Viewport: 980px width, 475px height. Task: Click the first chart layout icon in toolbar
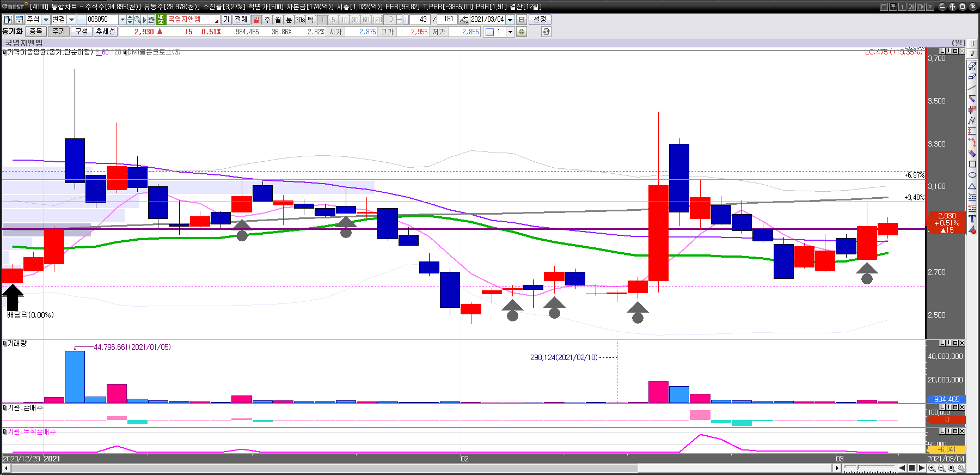click(x=8, y=20)
